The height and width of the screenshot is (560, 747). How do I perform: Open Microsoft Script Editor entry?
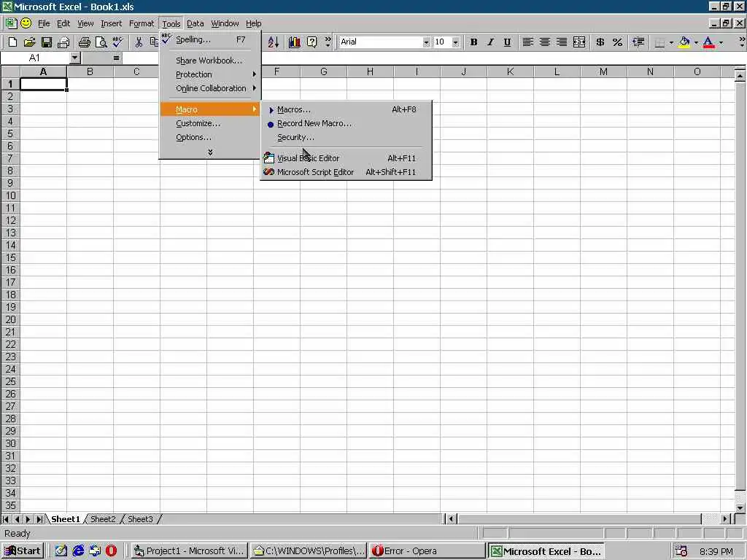coord(315,172)
